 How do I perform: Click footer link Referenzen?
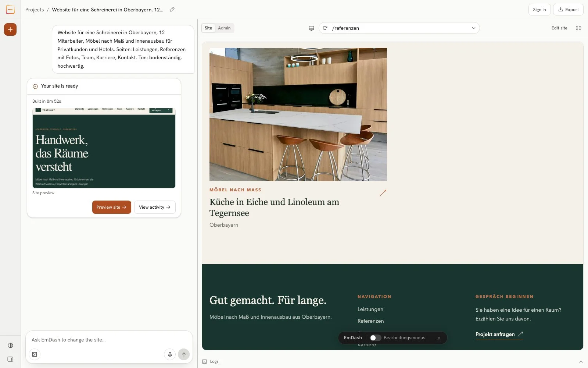[371, 321]
